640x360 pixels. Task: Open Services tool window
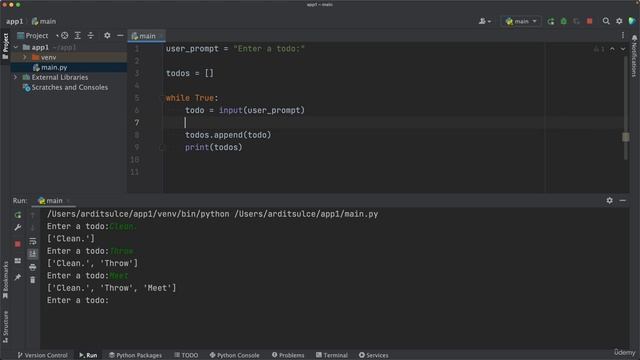[x=373, y=355]
